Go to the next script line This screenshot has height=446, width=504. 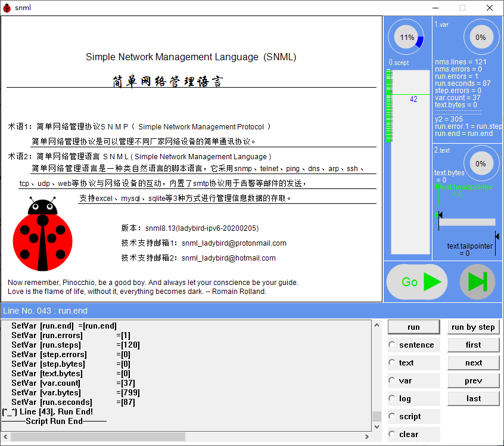click(474, 363)
